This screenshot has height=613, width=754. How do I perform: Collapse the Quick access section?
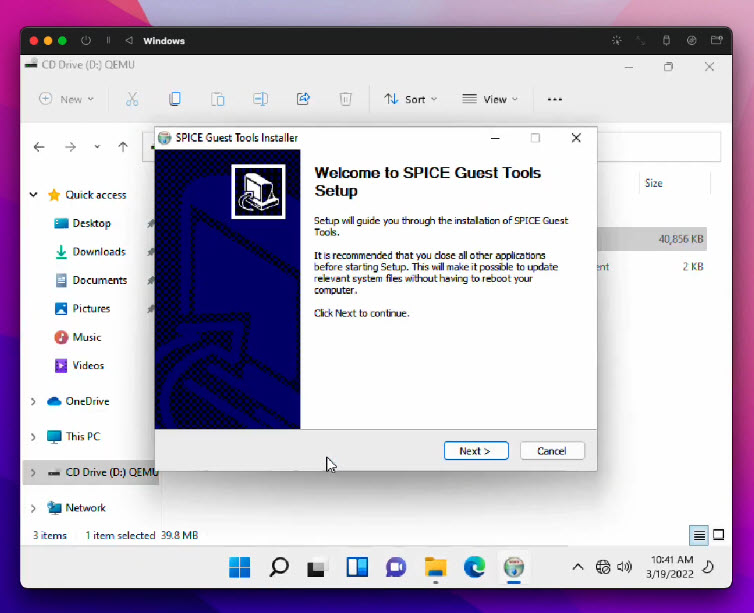[x=33, y=195]
